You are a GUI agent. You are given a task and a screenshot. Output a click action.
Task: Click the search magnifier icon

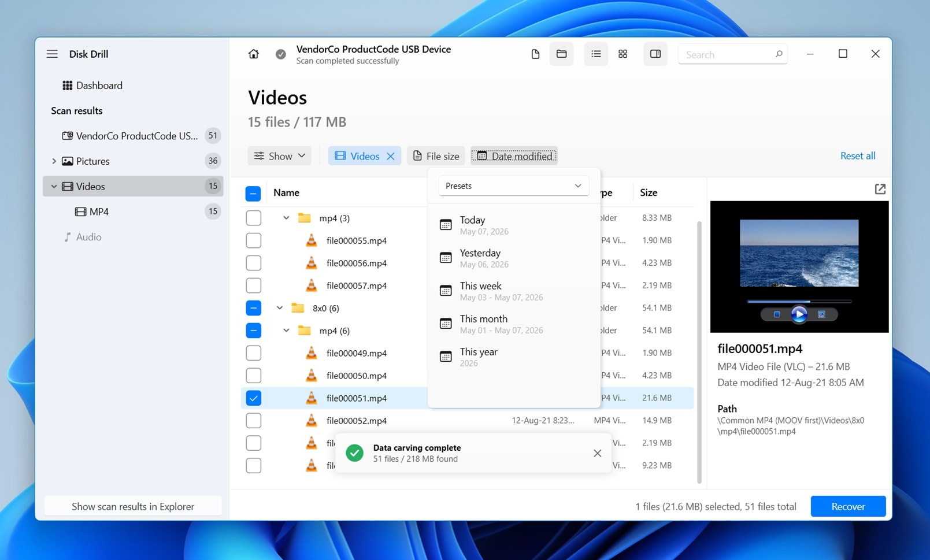779,54
